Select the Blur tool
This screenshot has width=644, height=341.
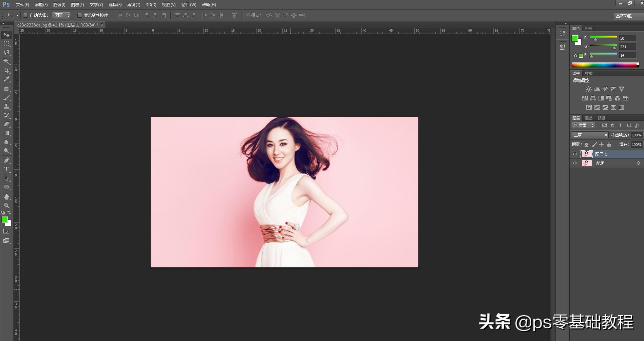click(6, 142)
